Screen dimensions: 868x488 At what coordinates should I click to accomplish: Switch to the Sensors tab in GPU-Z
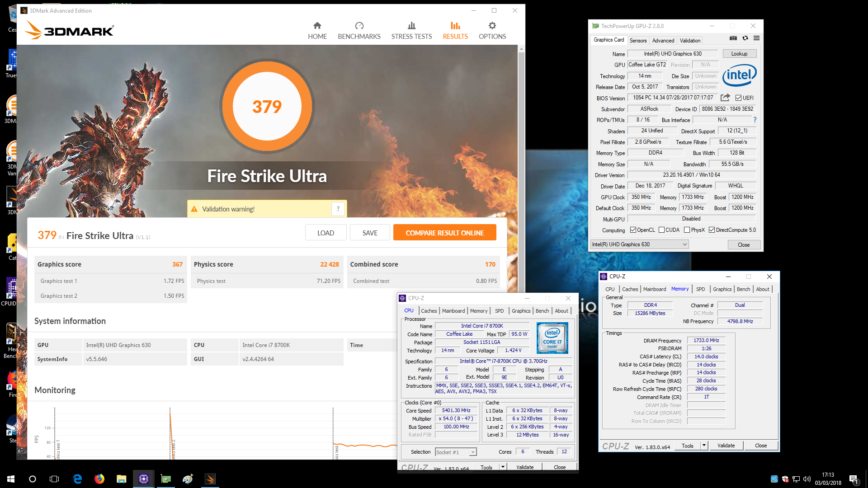638,41
